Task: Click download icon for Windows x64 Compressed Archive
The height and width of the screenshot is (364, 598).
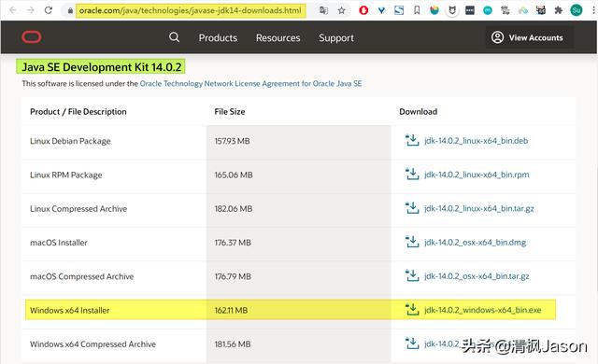Action: (x=412, y=343)
